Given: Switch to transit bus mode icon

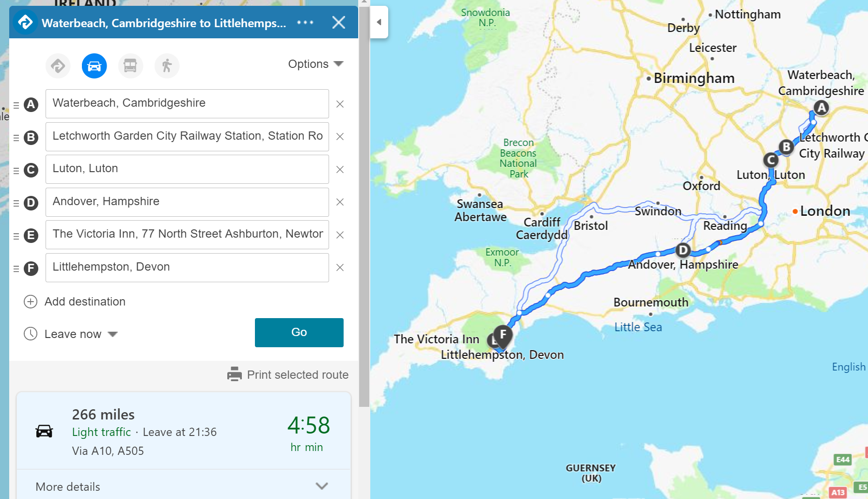Looking at the screenshot, I should 130,66.
